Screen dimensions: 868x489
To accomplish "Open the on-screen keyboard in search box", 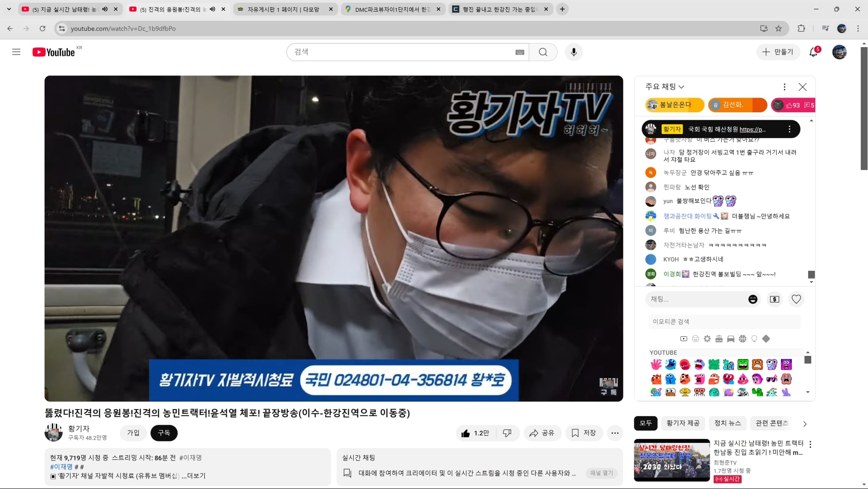I will pos(520,52).
